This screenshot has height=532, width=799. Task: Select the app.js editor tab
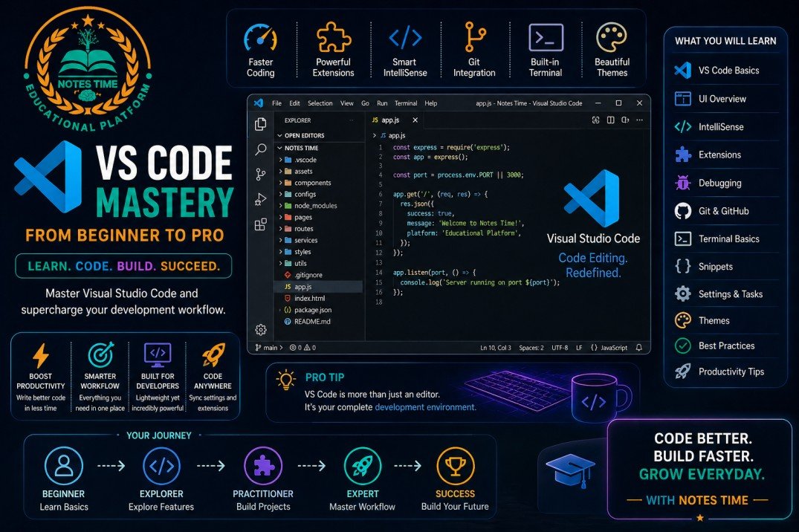[389, 119]
